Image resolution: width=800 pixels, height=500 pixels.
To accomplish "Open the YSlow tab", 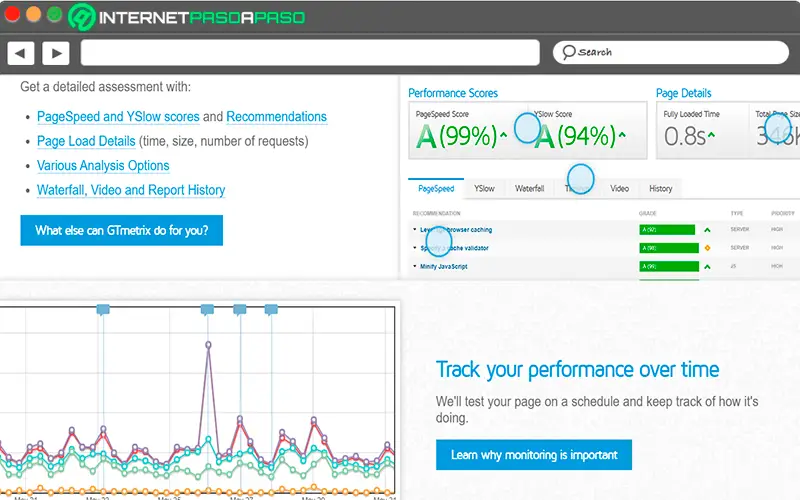I will (x=484, y=189).
